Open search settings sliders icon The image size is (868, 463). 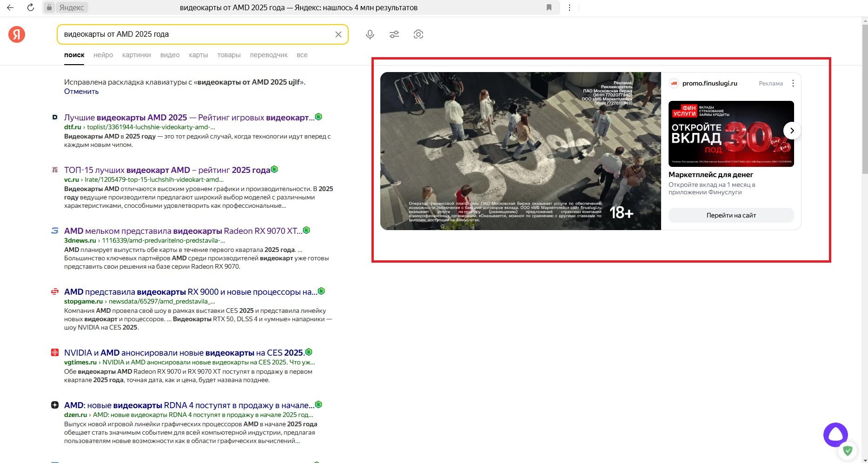[x=394, y=34]
